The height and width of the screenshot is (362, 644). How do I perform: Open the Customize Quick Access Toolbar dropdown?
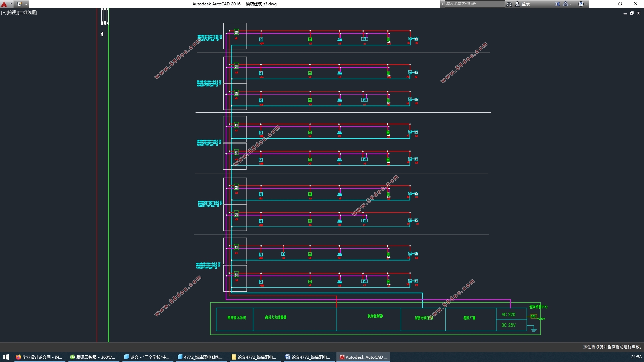pyautogui.click(x=26, y=4)
